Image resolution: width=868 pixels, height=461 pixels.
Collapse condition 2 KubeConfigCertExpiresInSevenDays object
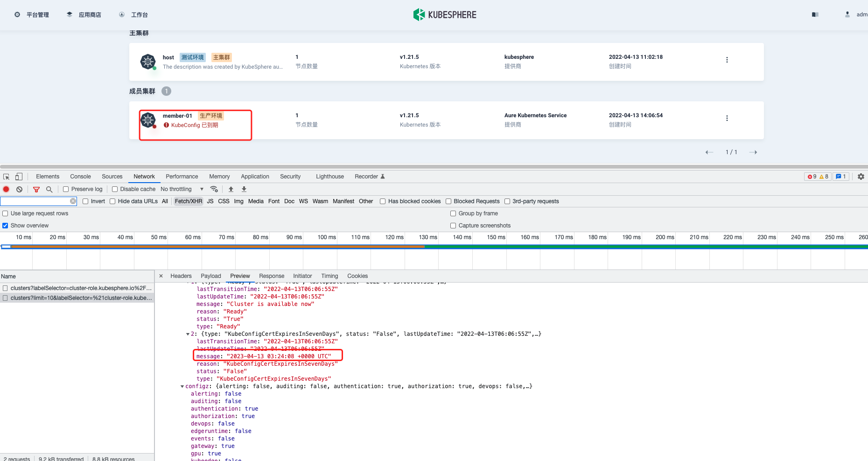pos(188,334)
